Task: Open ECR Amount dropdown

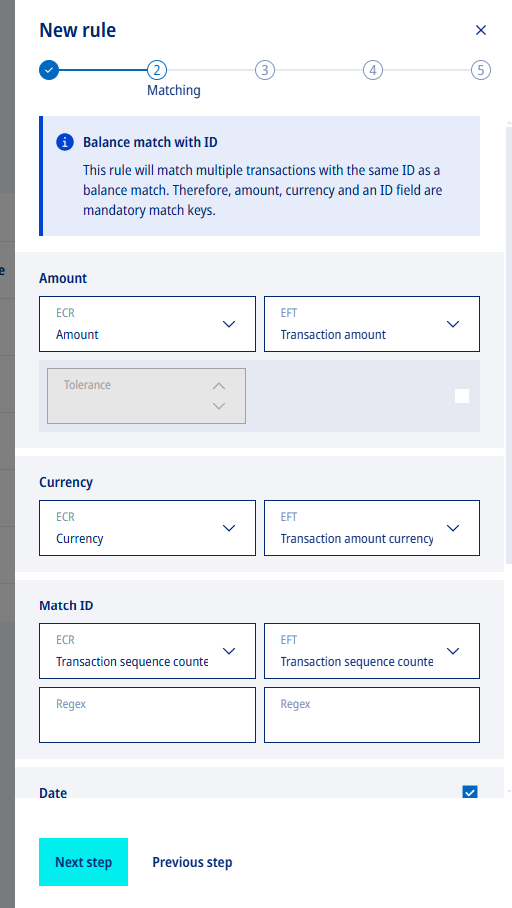Action: (x=147, y=324)
